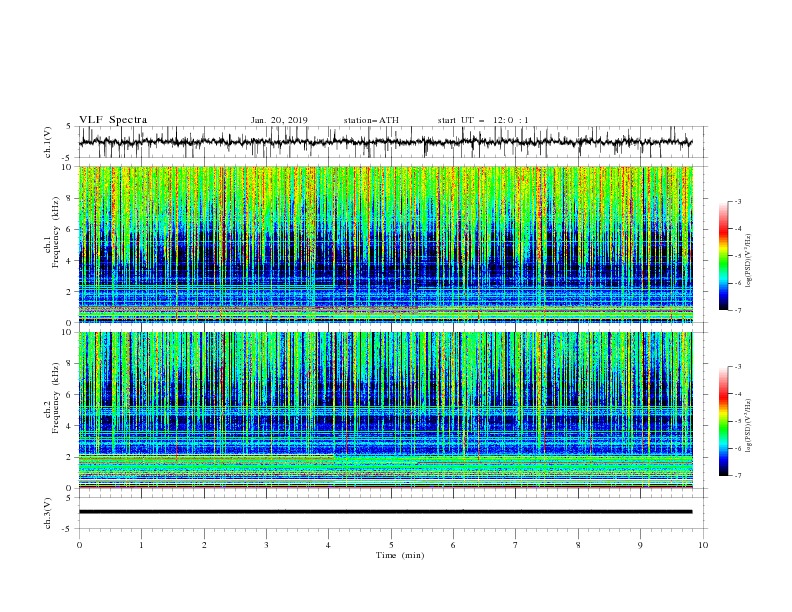Click time axis tick label "0"
The height and width of the screenshot is (612, 792).
coord(79,545)
